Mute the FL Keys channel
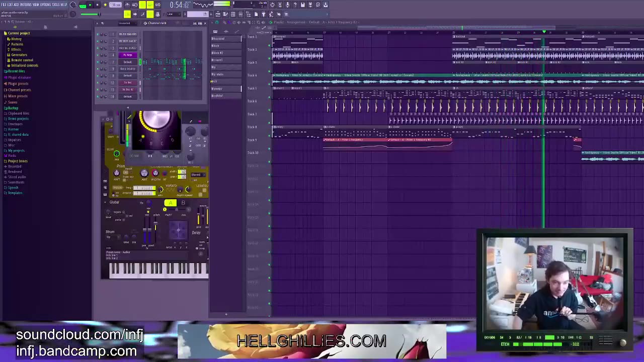 coord(98,55)
